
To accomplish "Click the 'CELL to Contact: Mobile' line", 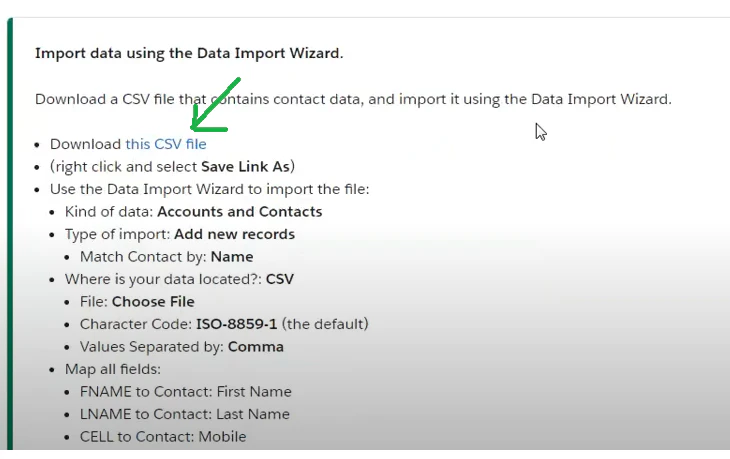I will pyautogui.click(x=163, y=437).
